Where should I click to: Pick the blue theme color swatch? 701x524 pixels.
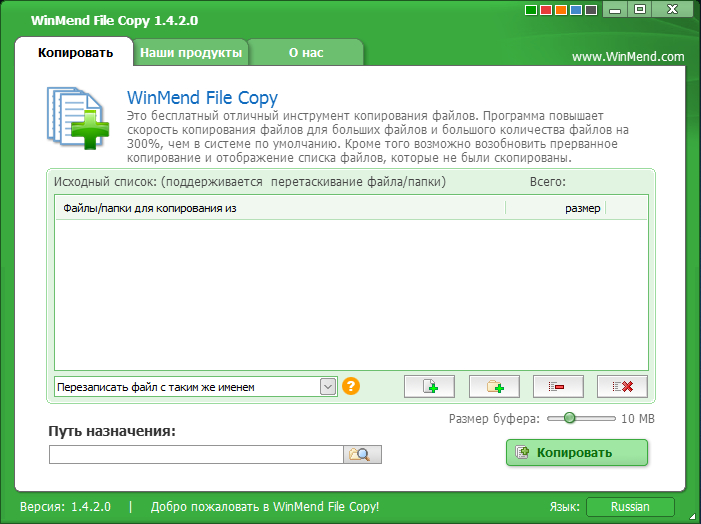[x=575, y=11]
